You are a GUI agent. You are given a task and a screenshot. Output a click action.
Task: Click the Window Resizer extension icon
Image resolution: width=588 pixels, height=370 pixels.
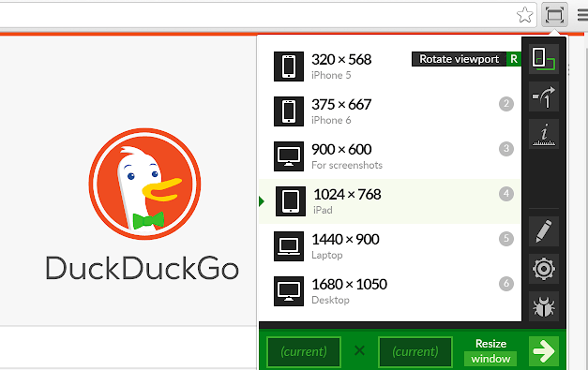coord(554,15)
